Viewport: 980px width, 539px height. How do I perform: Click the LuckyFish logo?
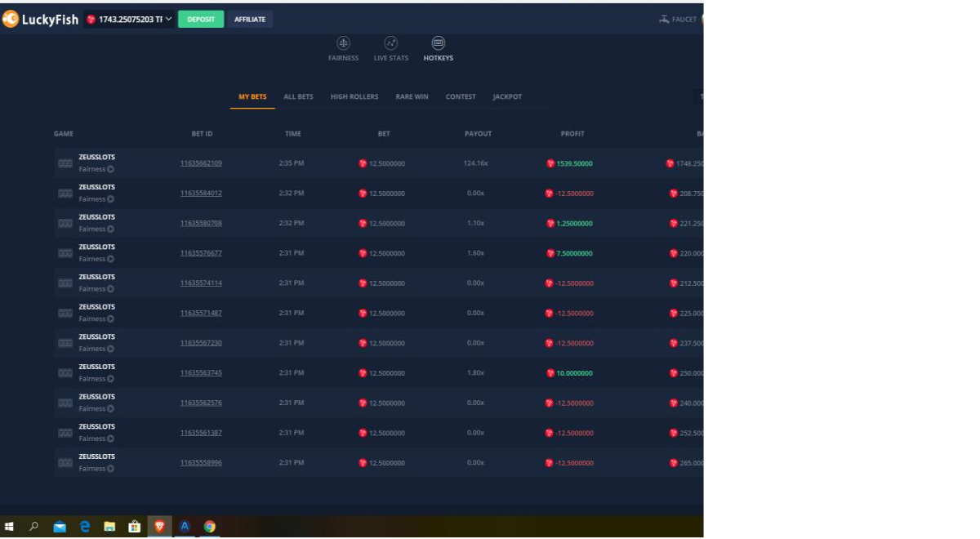point(41,19)
